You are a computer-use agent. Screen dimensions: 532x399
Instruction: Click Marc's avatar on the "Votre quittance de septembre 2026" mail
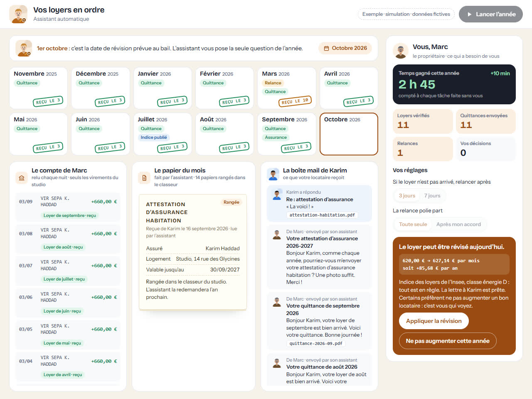[277, 302]
